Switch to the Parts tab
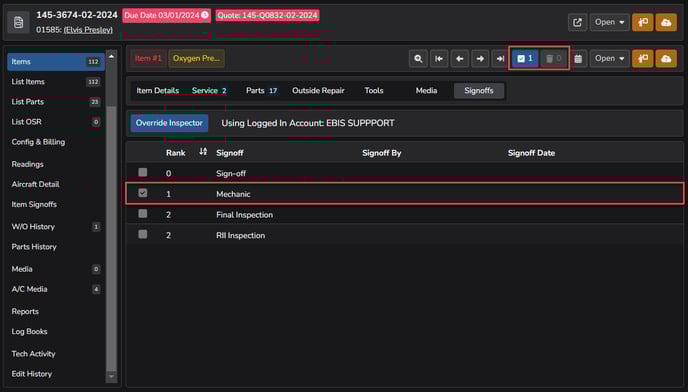Image resolution: width=688 pixels, height=392 pixels. point(262,90)
